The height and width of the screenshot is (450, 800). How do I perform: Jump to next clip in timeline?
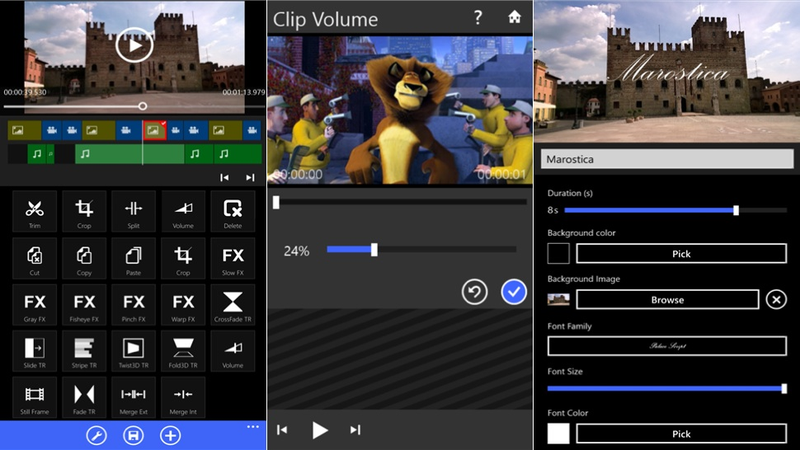(x=249, y=178)
